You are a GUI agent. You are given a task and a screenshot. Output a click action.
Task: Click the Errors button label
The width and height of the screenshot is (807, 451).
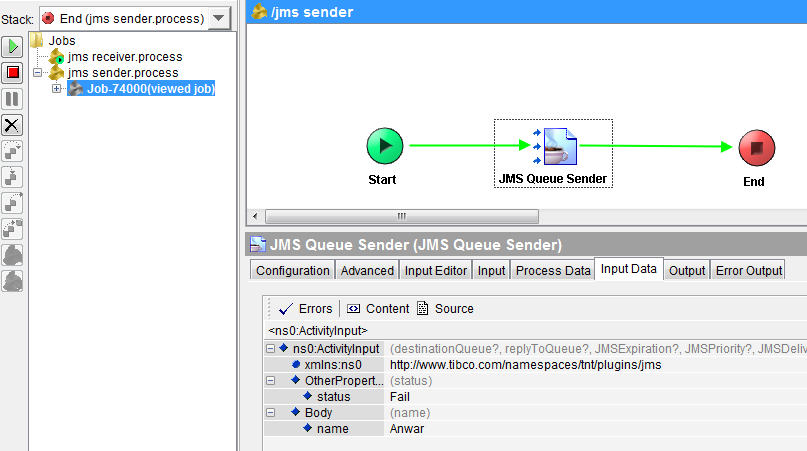(315, 309)
